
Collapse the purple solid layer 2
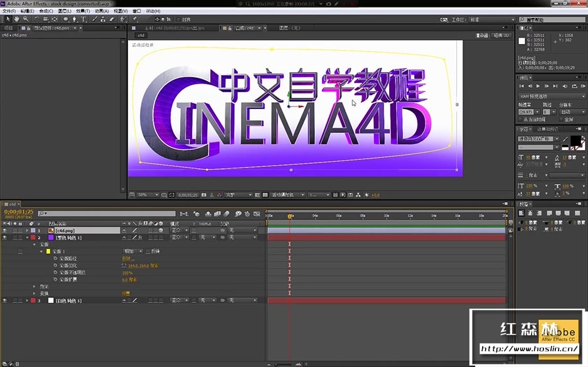27,238
